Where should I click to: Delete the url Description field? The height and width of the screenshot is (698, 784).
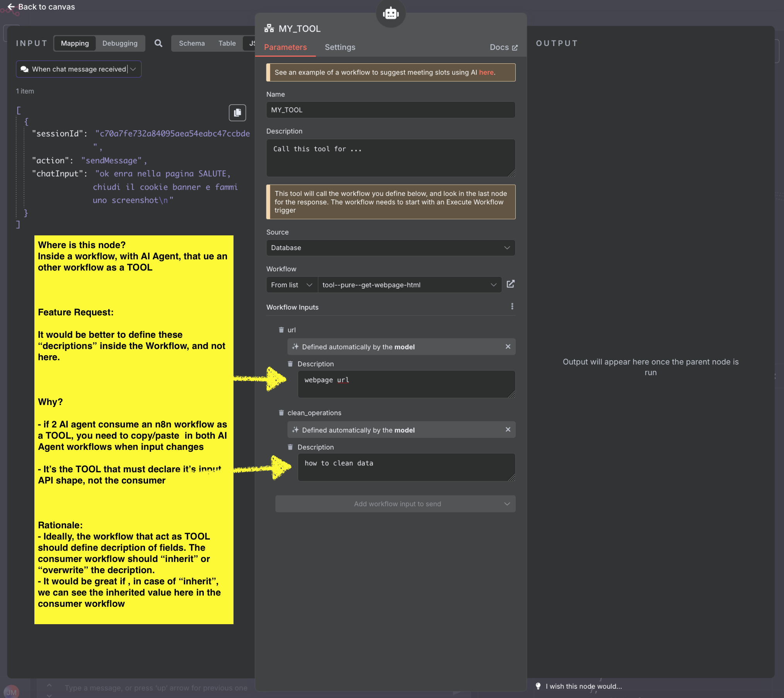pos(290,364)
